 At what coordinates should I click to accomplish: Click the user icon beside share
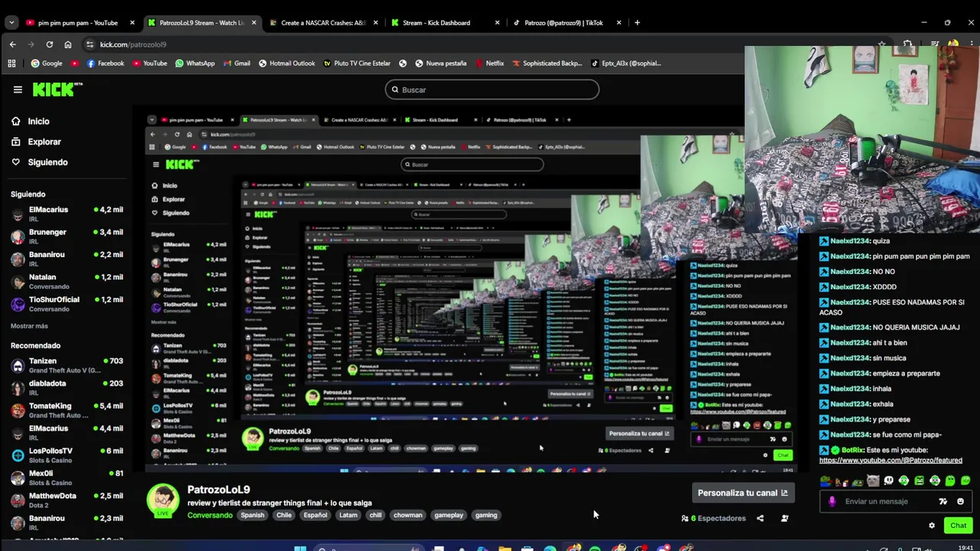coord(784,518)
